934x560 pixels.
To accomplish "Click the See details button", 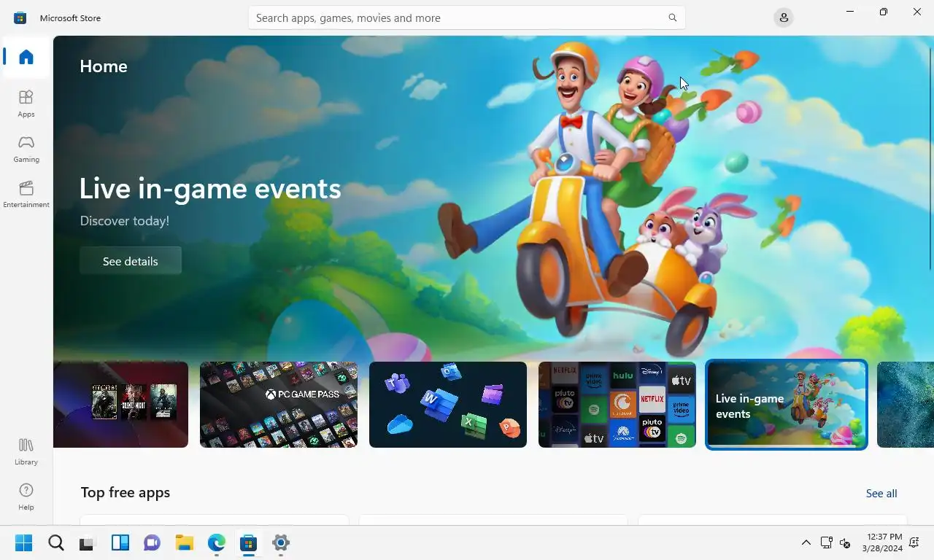I will [131, 261].
